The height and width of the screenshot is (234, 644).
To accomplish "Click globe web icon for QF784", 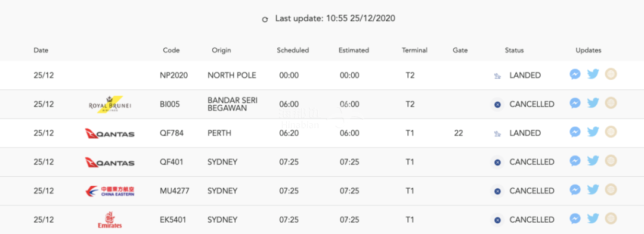I will pyautogui.click(x=611, y=132).
